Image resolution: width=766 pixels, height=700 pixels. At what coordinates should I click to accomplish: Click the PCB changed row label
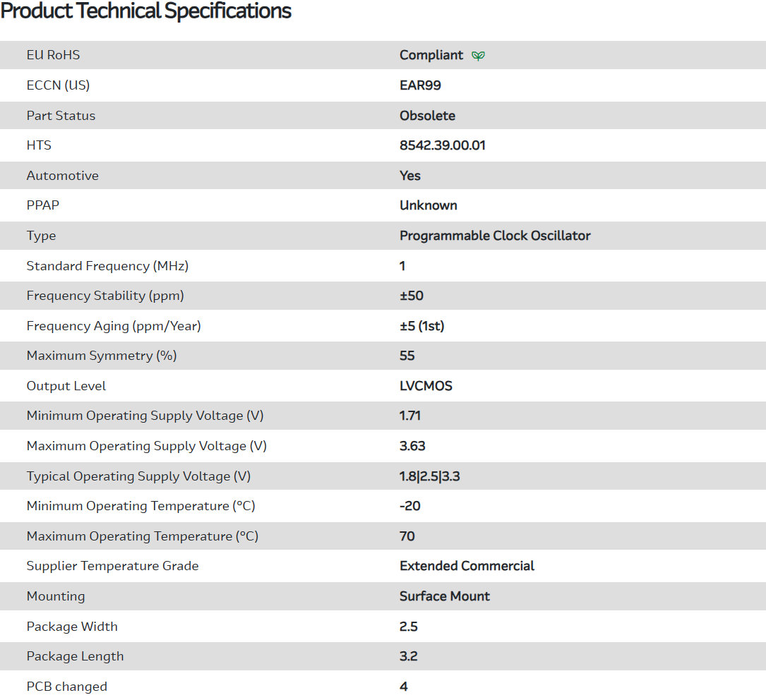pyautogui.click(x=67, y=687)
